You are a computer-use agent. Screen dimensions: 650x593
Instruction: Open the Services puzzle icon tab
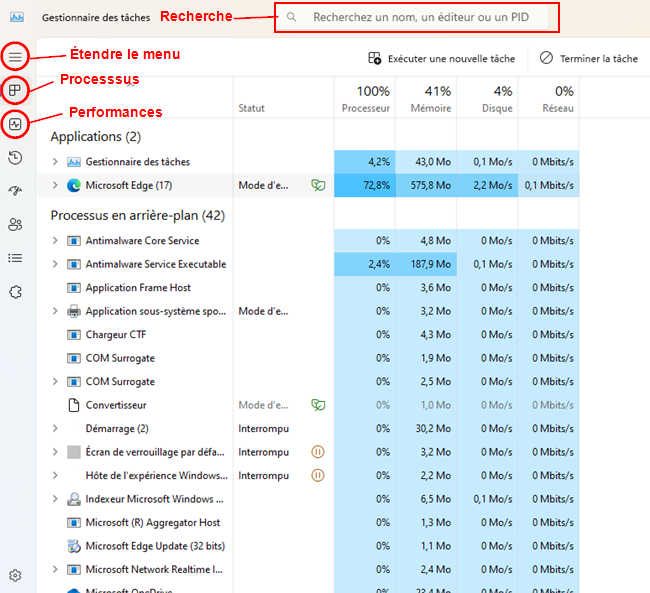pos(15,292)
